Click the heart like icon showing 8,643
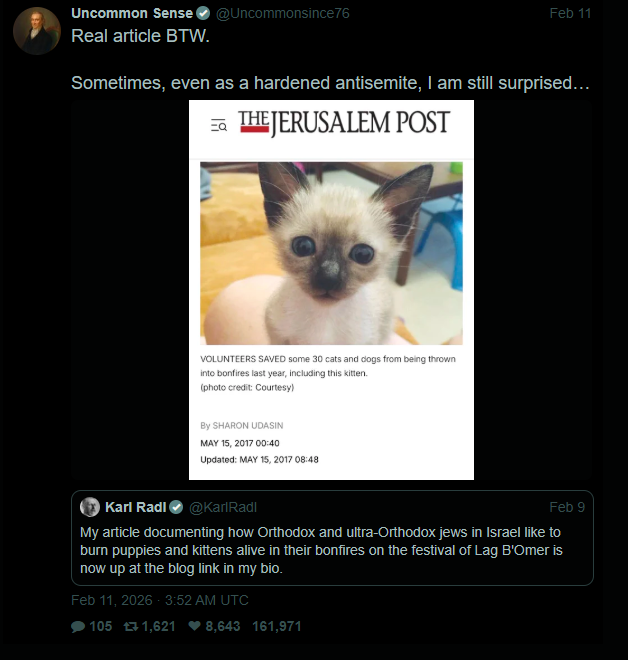This screenshot has height=660, width=628. 194,626
